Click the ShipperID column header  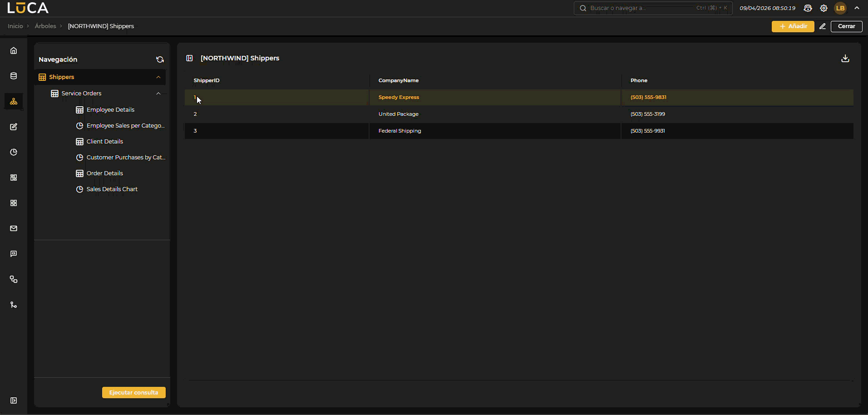[x=207, y=80]
